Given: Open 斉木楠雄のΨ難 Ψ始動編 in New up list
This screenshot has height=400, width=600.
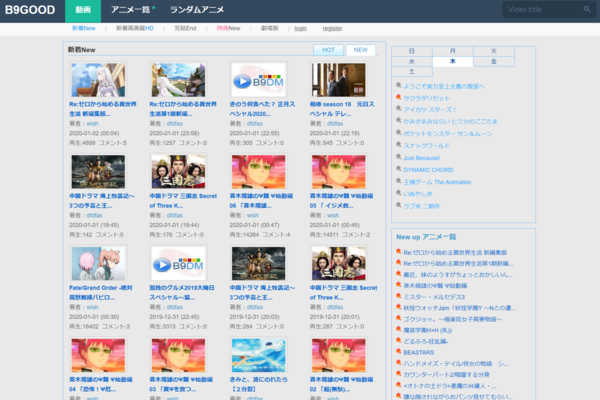Looking at the screenshot, I should (x=435, y=286).
